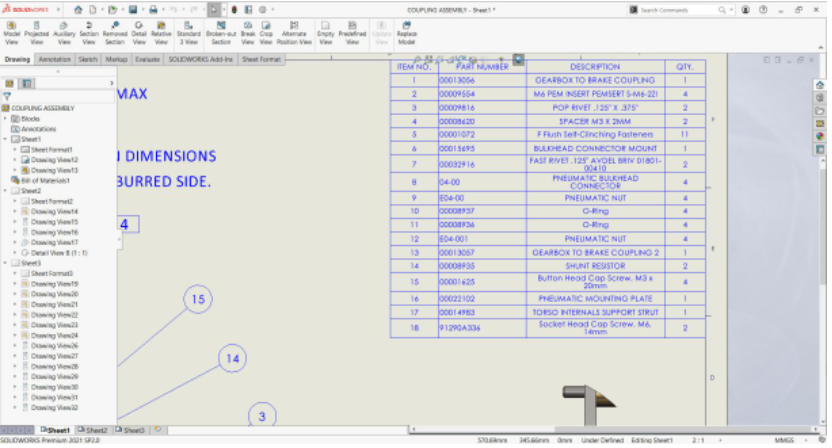Click the Crop View tool
This screenshot has width=832, height=448.
pyautogui.click(x=266, y=33)
